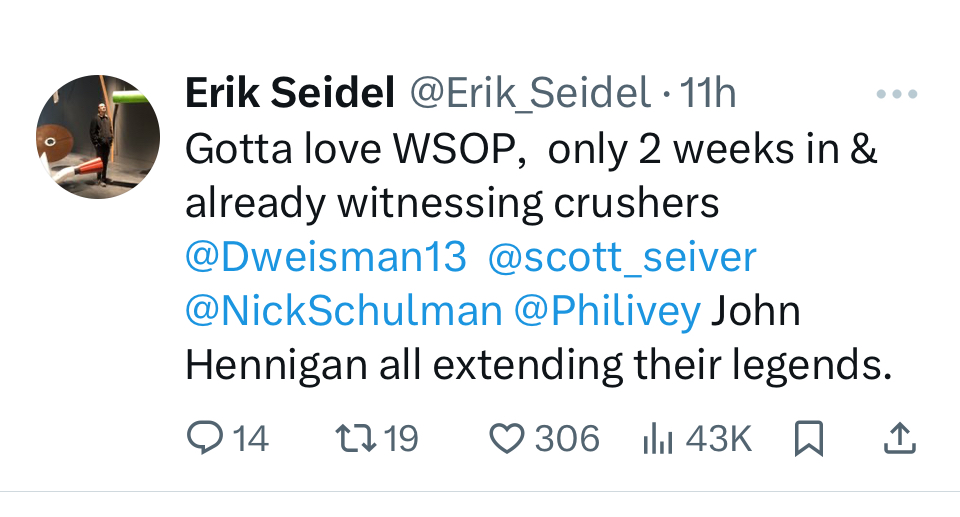Click the share upload arrow icon

pyautogui.click(x=899, y=438)
